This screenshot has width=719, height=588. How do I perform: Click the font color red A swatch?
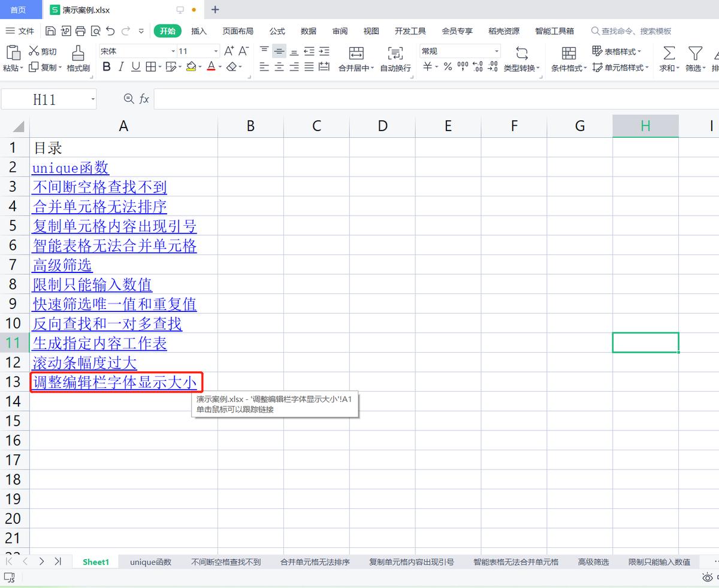tap(211, 67)
